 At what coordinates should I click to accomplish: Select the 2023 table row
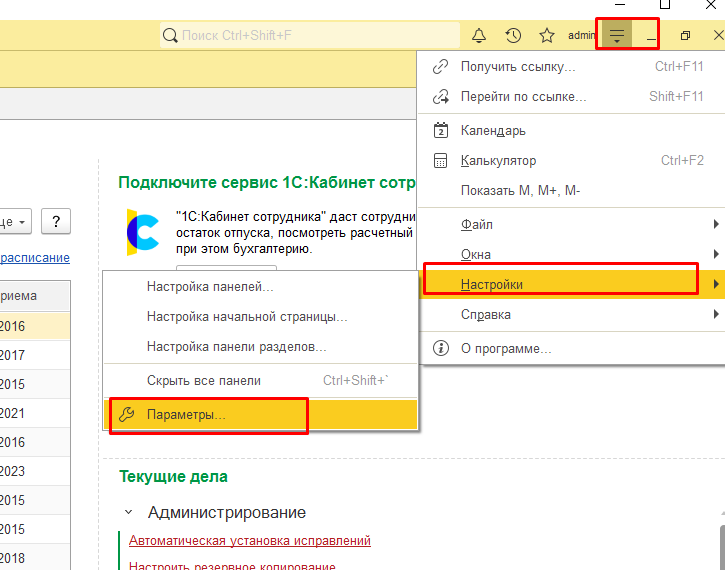35,471
